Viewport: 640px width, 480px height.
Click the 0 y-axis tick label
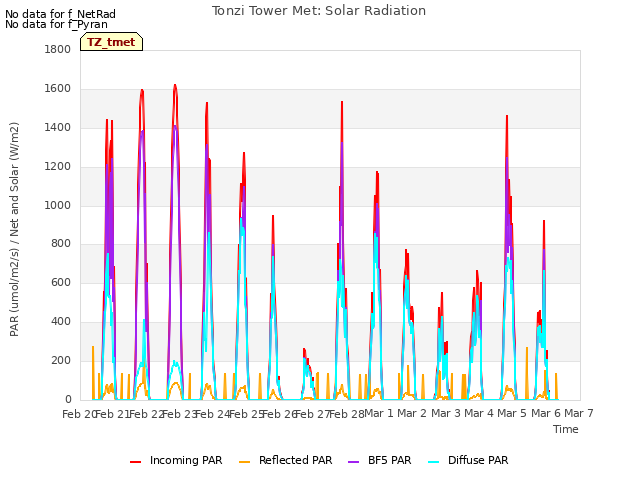tap(68, 399)
